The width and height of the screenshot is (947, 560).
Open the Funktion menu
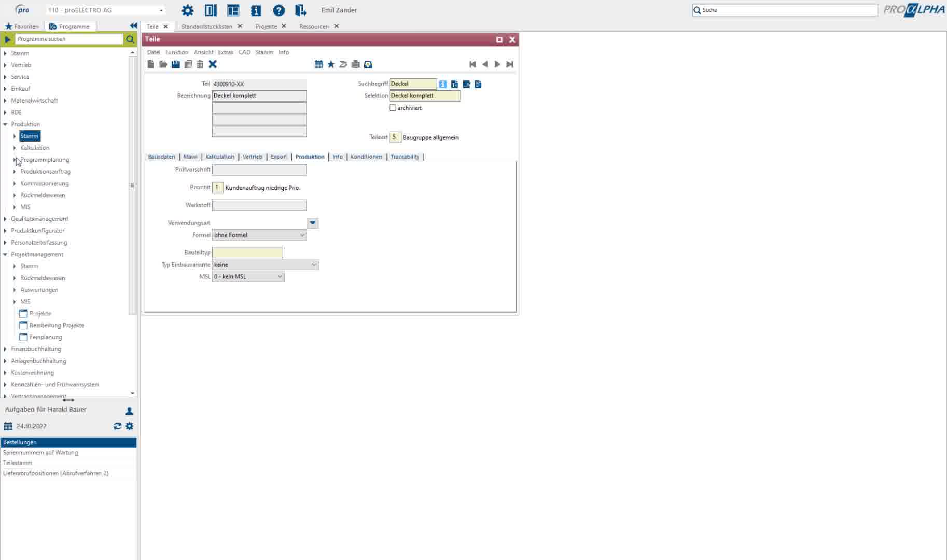(x=177, y=52)
